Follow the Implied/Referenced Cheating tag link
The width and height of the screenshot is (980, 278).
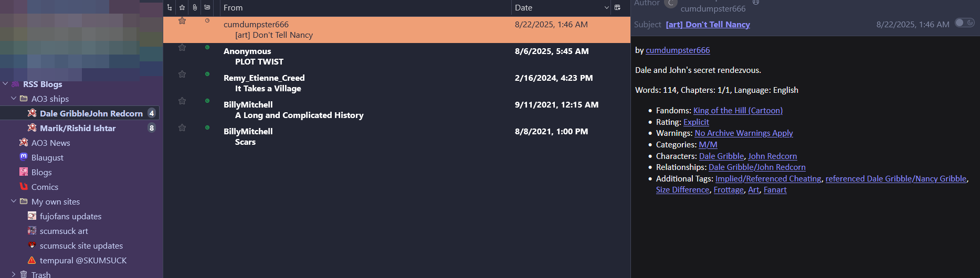click(768, 179)
